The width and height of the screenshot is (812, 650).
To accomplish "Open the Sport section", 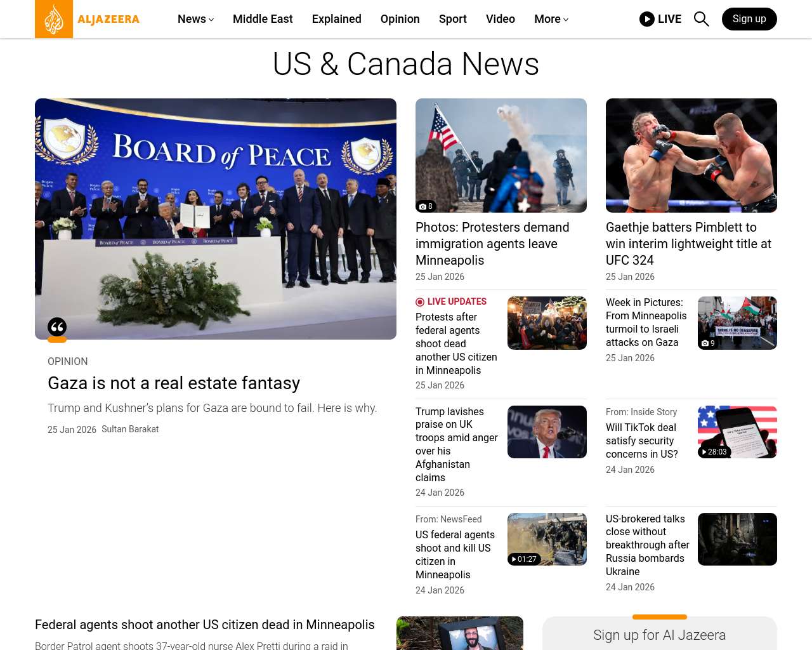I will pos(452,19).
